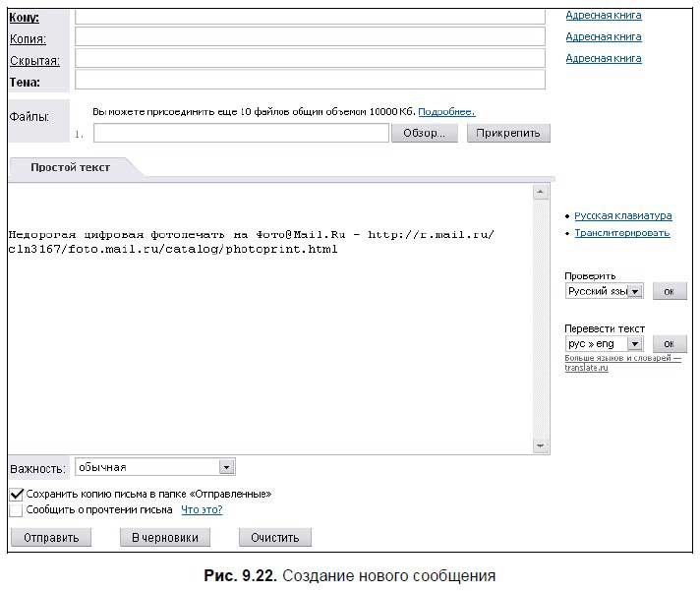Viewport: 700px width, 591px height.
Task: Uncheck Сохранить копию письма в Отправленные
Action: click(16, 494)
